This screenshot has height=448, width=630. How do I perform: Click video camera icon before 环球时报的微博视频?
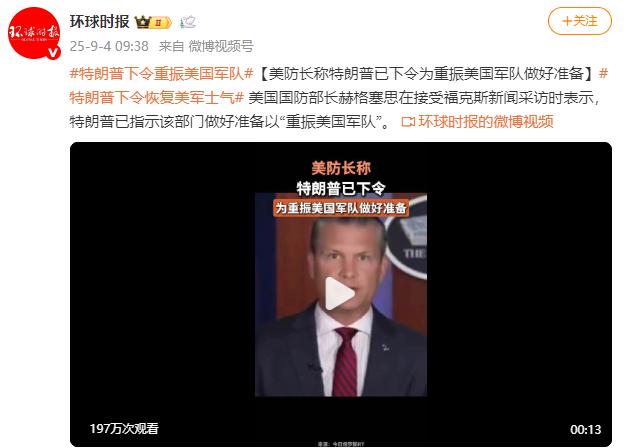click(408, 122)
